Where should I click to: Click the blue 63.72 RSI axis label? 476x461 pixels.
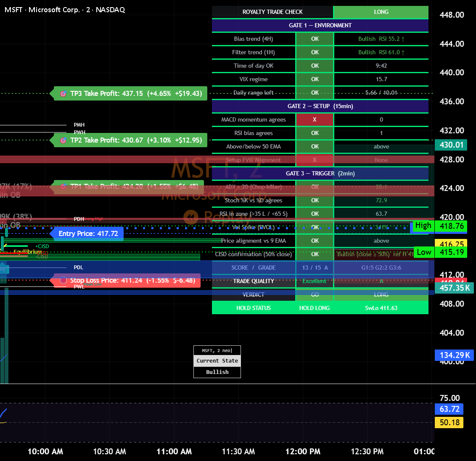[x=449, y=409]
